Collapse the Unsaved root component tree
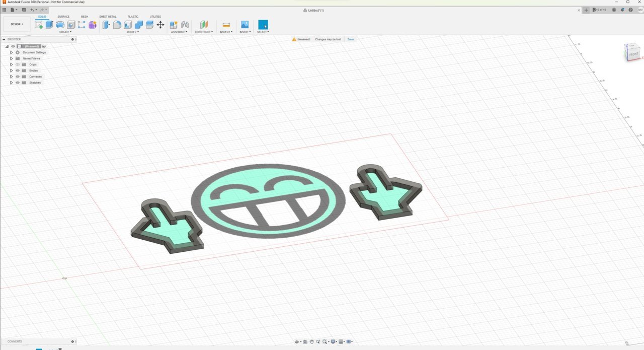This screenshot has width=644, height=350. point(7,46)
